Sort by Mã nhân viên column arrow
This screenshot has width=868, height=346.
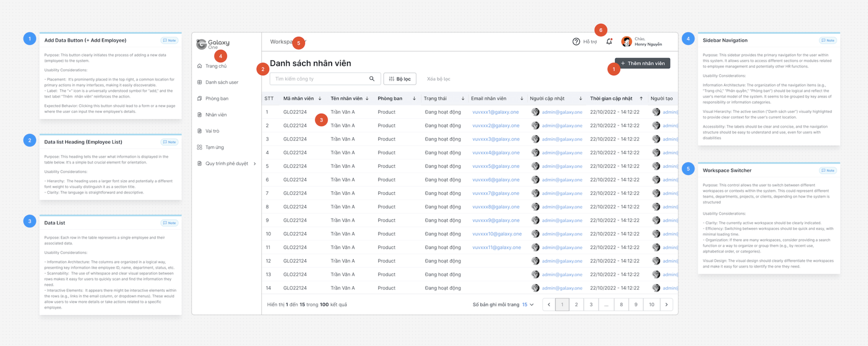pos(320,98)
